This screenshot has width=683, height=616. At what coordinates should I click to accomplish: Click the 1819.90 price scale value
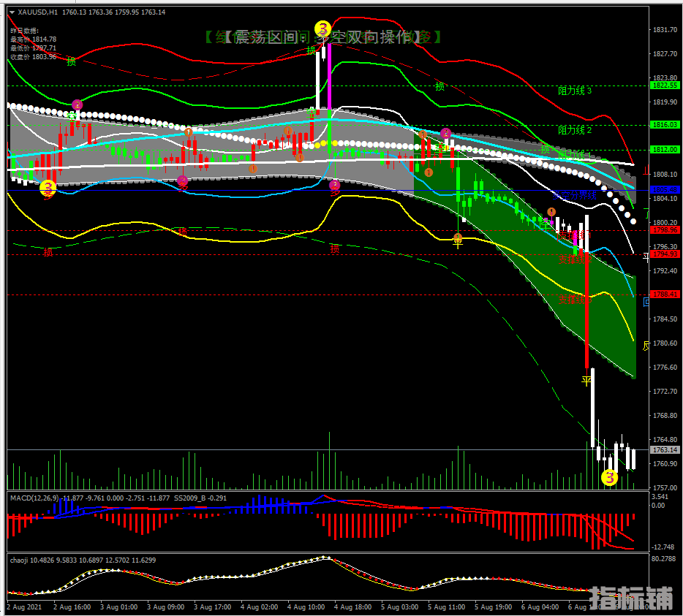click(665, 102)
